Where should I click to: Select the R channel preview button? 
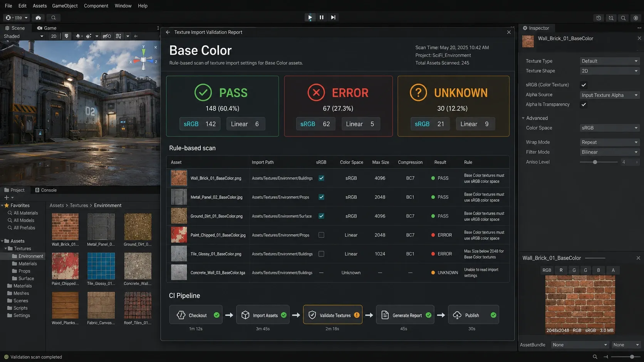click(561, 270)
